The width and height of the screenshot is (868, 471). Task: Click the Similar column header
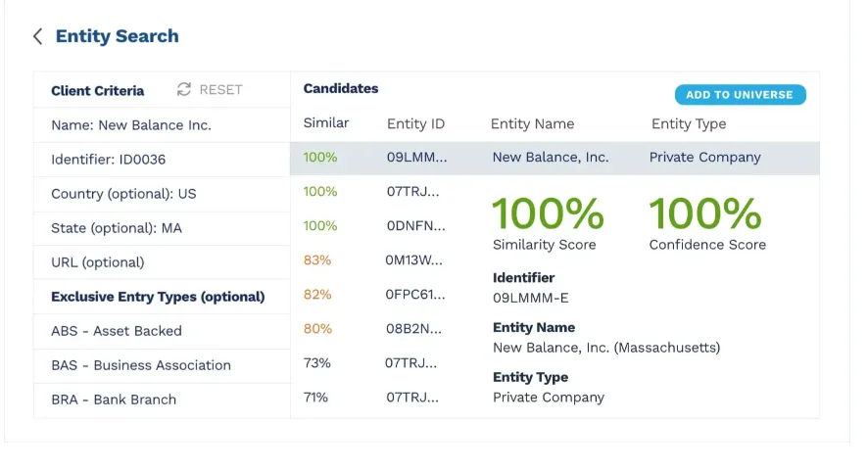326,122
